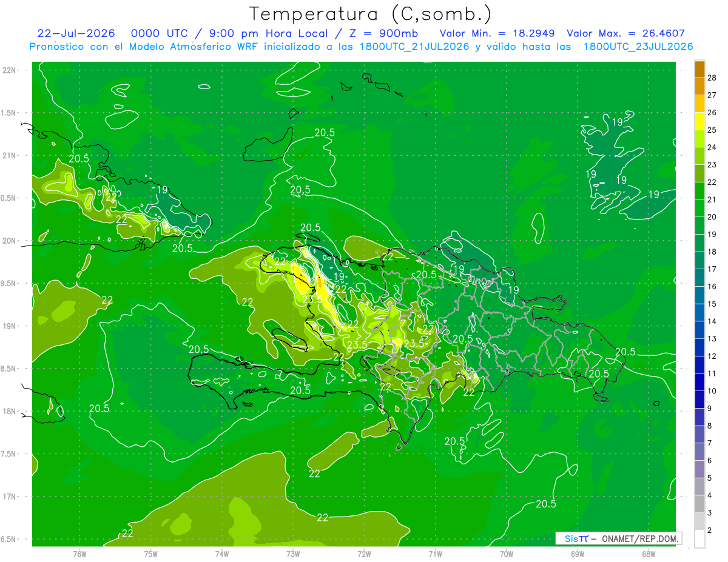
Task: Click the "71W" longitude axis label
Action: (x=435, y=554)
